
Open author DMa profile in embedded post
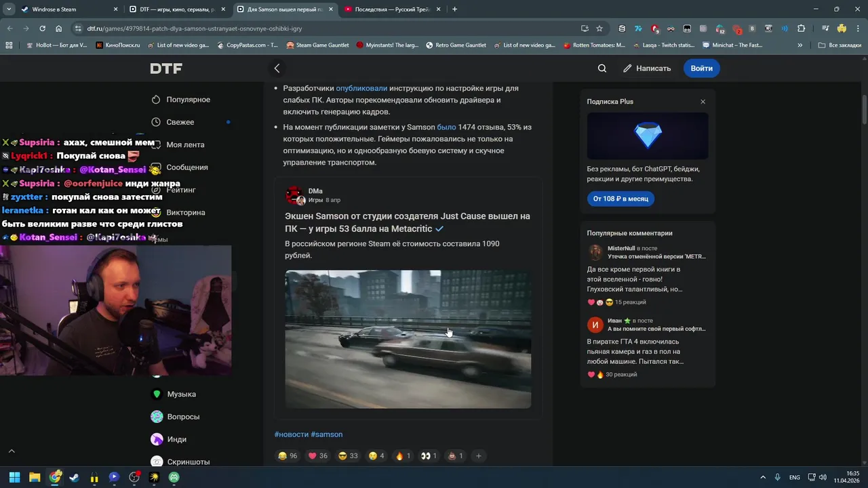[x=315, y=191]
